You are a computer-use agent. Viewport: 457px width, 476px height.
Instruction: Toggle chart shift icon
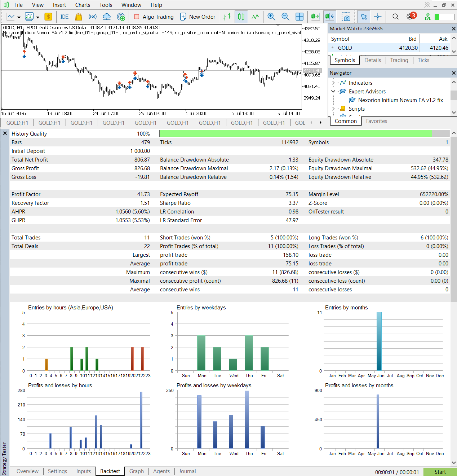pos(329,17)
